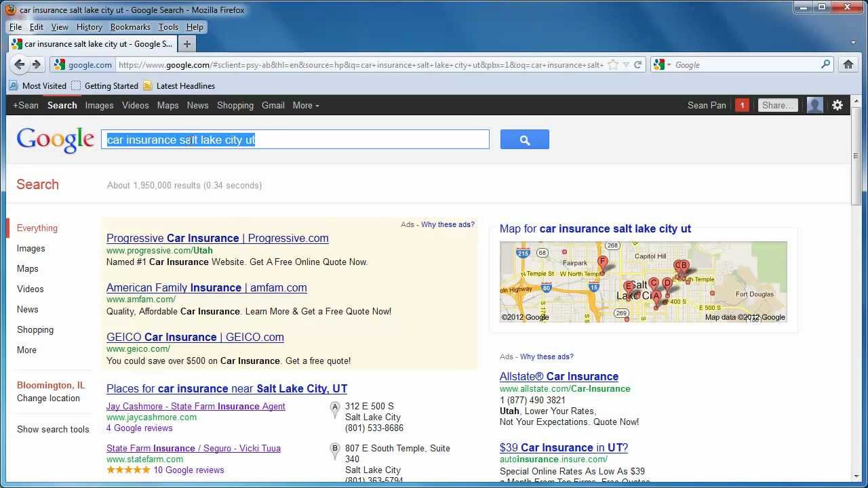Screen dimensions: 868x488
Task: Open the list all tabs arrow
Action: click(854, 43)
